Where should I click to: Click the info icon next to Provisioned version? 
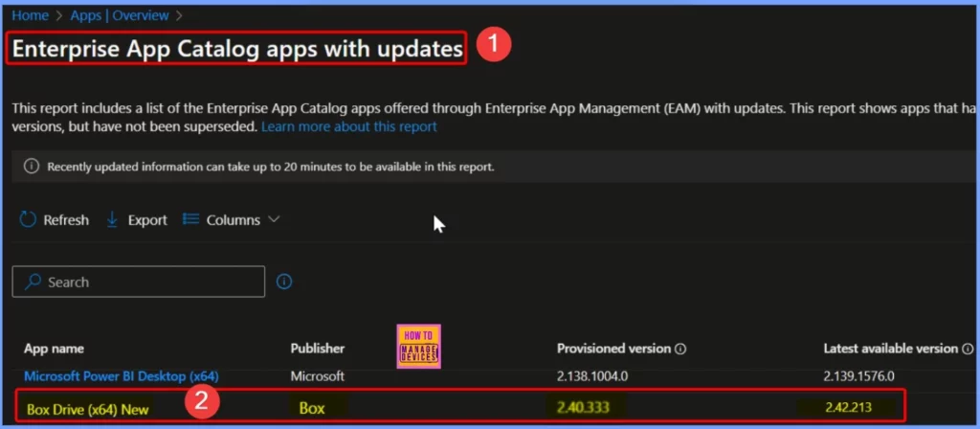pos(680,349)
